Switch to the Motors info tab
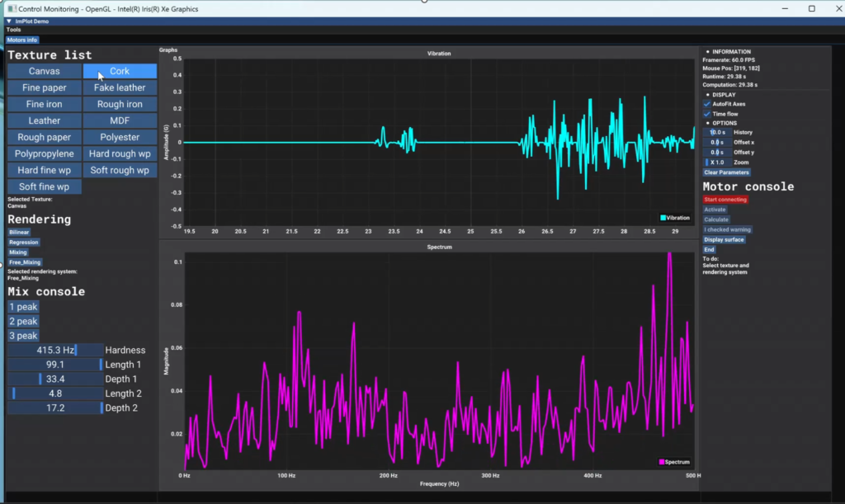The height and width of the screenshot is (504, 845). pos(22,40)
